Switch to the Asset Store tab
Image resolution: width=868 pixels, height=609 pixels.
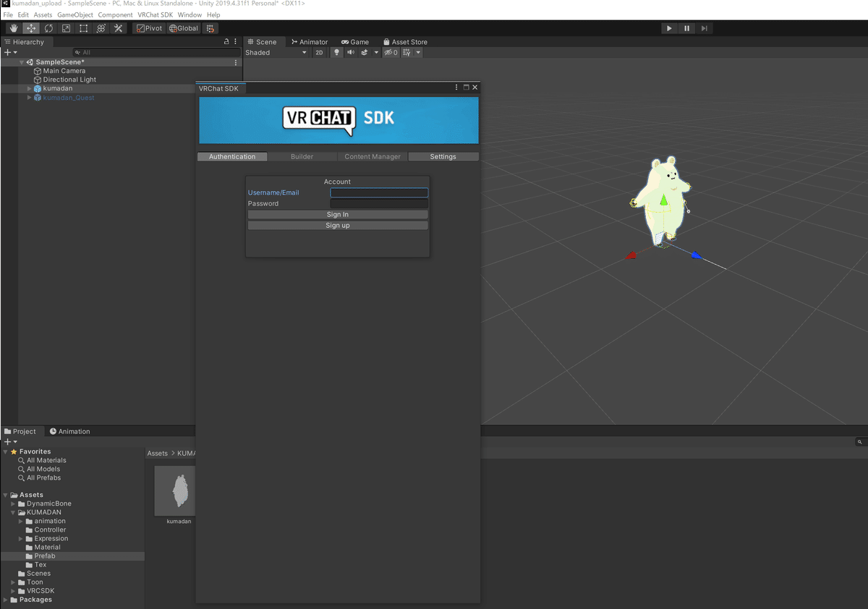pos(405,42)
